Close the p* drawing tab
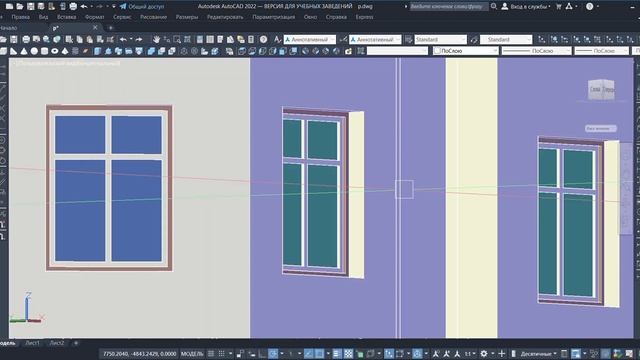 95,28
